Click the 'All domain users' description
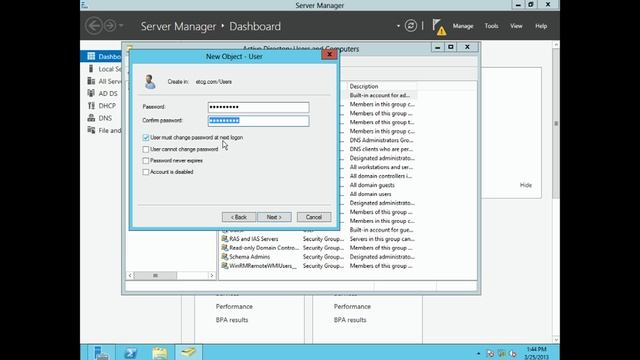Screen dimensions: 640x360 (370, 194)
